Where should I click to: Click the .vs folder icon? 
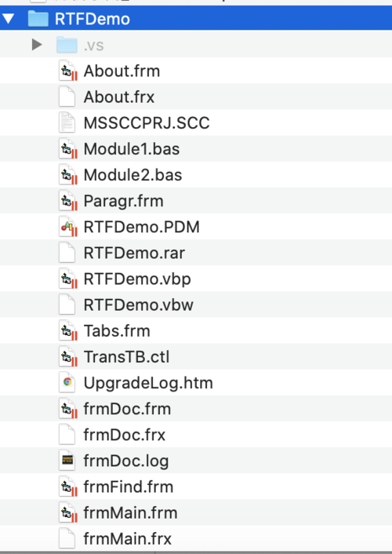pyautogui.click(x=67, y=45)
